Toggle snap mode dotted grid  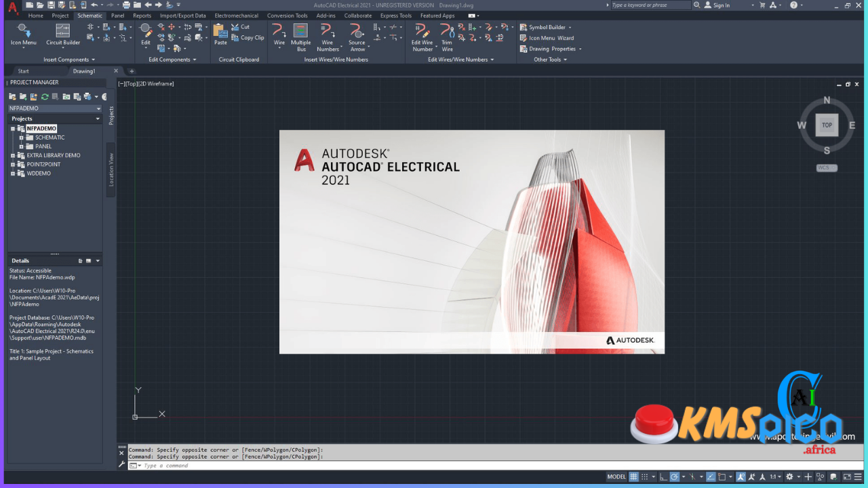click(645, 476)
